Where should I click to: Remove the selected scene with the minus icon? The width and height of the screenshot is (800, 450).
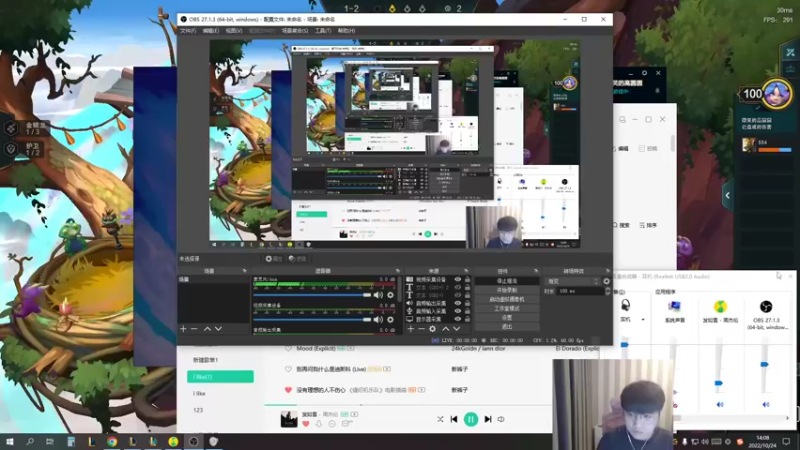[x=194, y=329]
